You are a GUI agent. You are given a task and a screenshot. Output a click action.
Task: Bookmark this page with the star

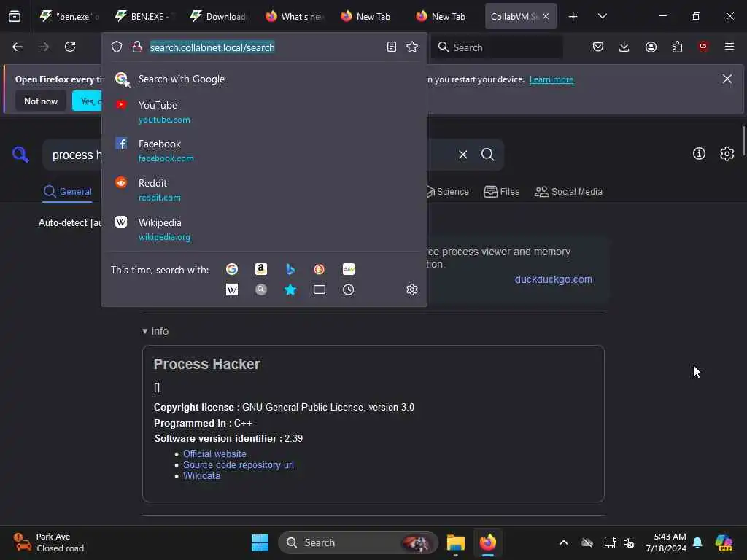pyautogui.click(x=412, y=47)
